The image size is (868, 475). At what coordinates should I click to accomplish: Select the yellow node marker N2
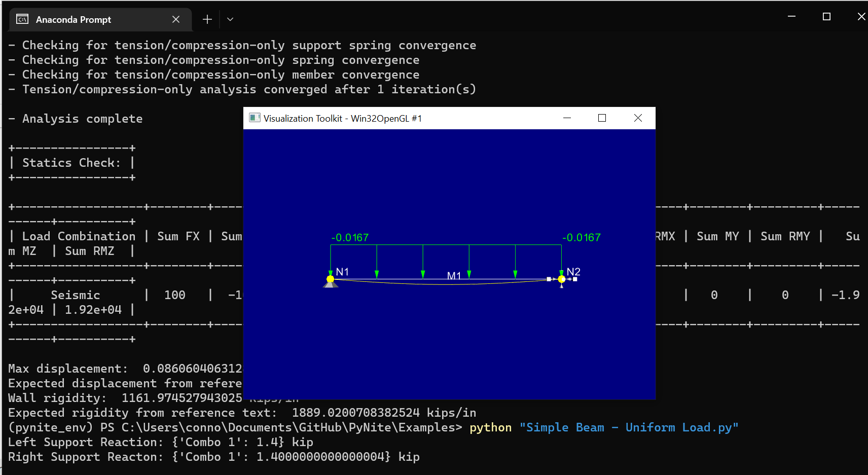point(561,279)
